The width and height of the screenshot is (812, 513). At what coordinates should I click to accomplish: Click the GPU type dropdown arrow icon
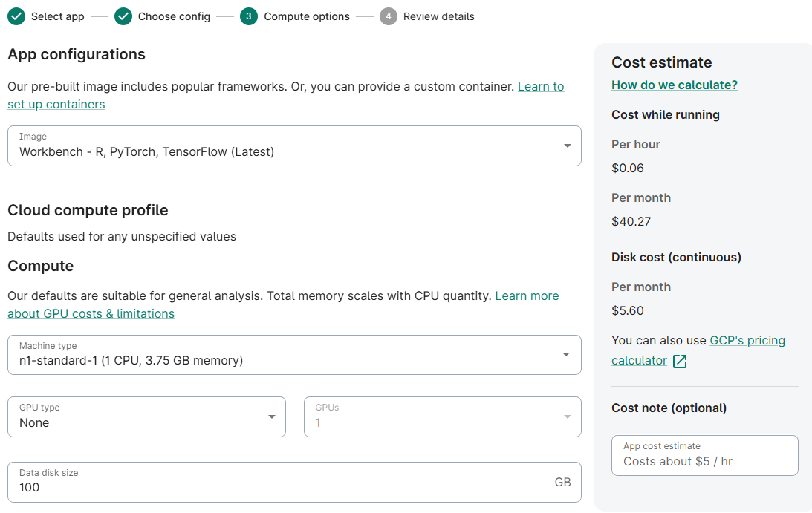(x=271, y=416)
